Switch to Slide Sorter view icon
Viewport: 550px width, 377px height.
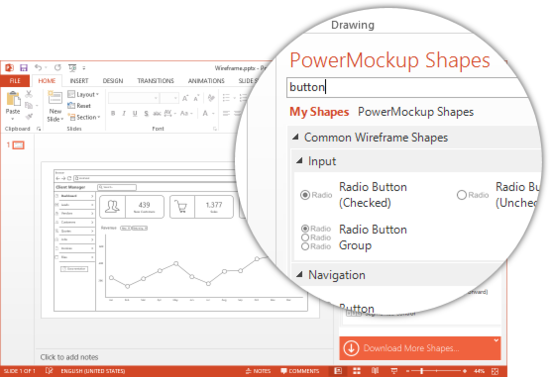pos(356,371)
